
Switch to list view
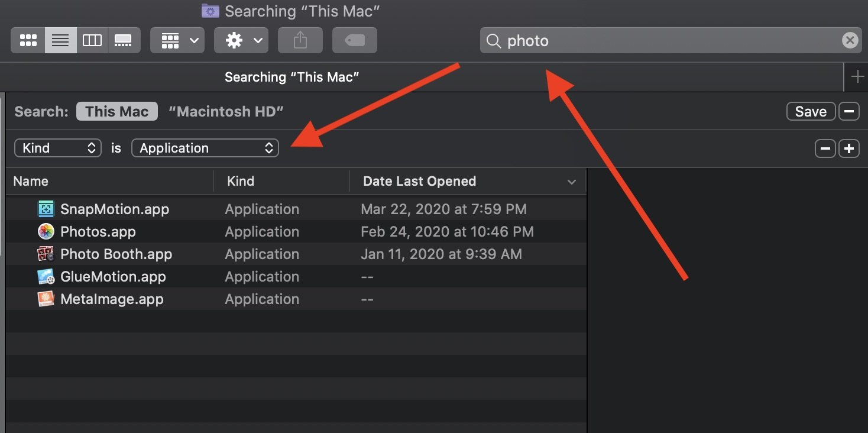[60, 41]
